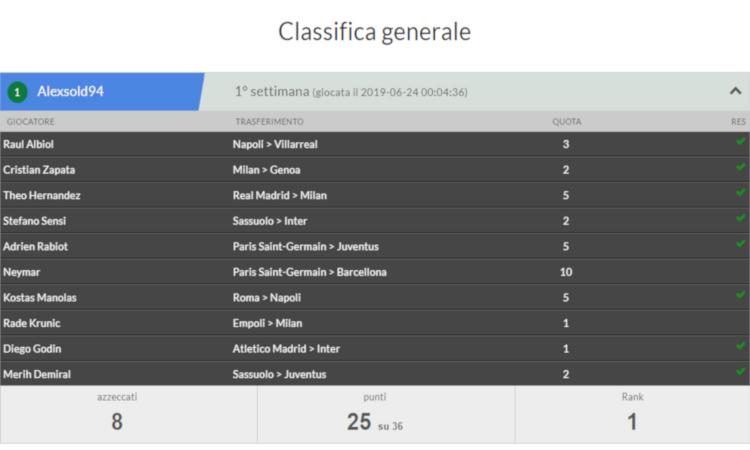Click the green checkmark for Theo Hernandez
The image size is (750, 450).
(740, 192)
